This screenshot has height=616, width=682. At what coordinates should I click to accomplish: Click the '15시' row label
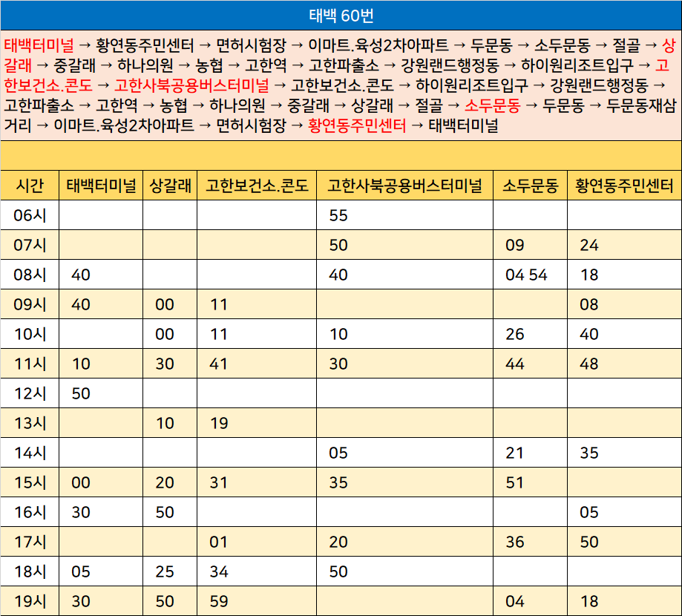[x=30, y=482]
